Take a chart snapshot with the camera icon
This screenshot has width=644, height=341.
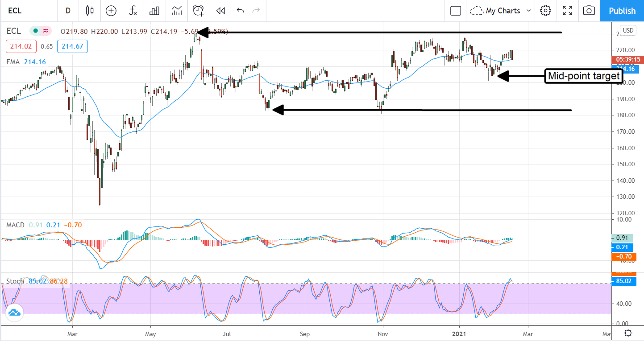589,11
